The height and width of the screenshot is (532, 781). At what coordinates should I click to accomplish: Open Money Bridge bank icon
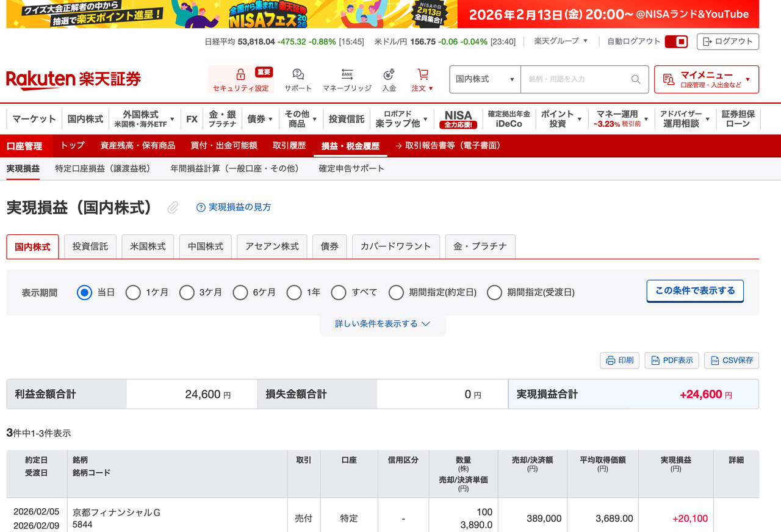tap(347, 75)
